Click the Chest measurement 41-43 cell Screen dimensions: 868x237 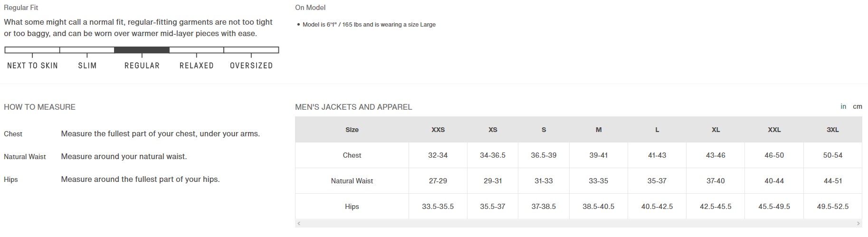pos(657,155)
